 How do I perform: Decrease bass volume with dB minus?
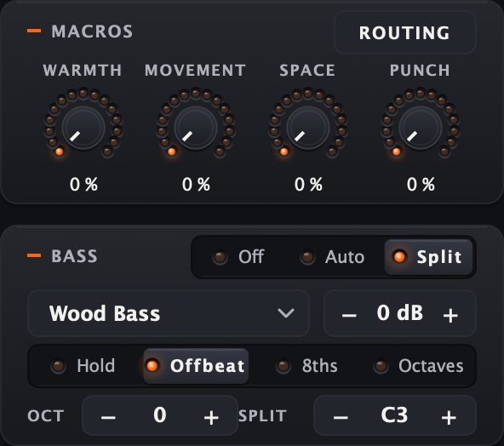tap(349, 315)
